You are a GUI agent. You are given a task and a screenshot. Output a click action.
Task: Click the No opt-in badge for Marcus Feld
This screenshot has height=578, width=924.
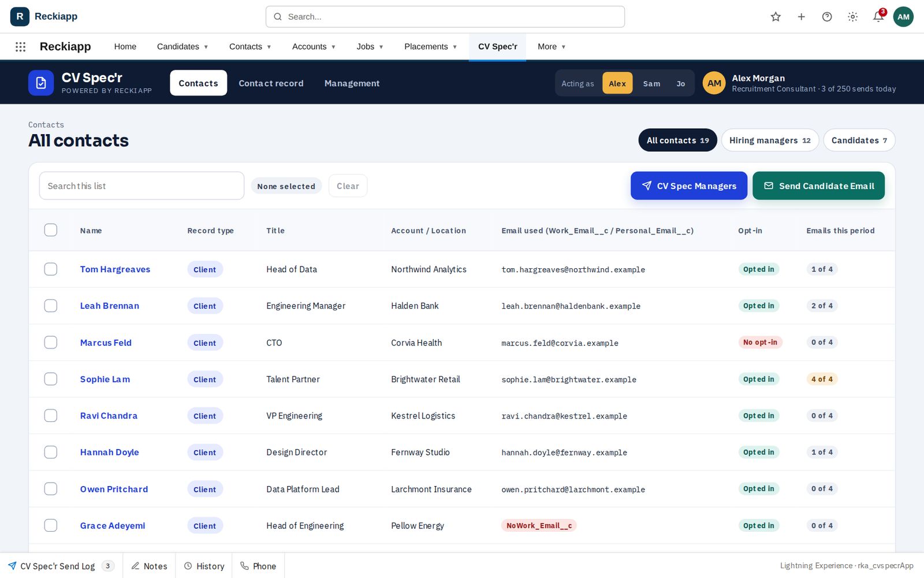coord(760,342)
